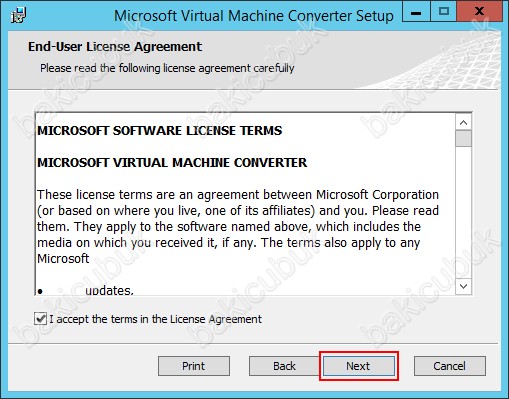509x399 pixels.
Task: Close the Setup window
Action: coord(479,13)
